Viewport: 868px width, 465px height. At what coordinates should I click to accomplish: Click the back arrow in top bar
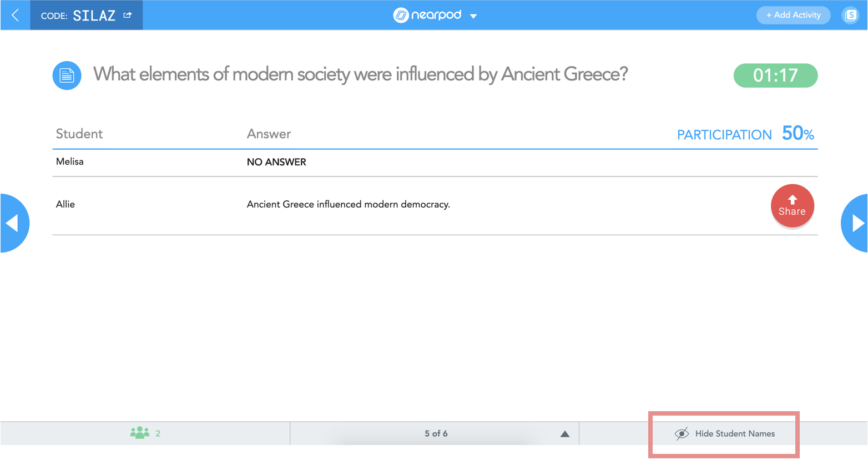pyautogui.click(x=15, y=15)
